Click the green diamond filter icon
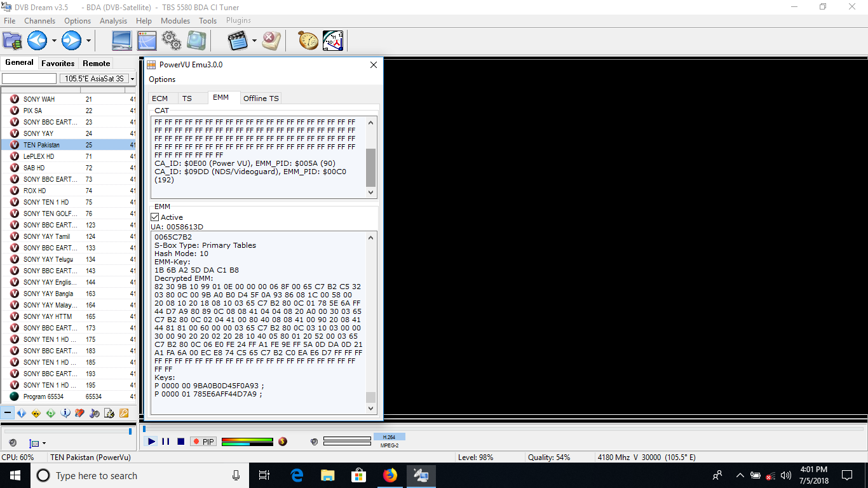868x488 pixels. [50, 413]
